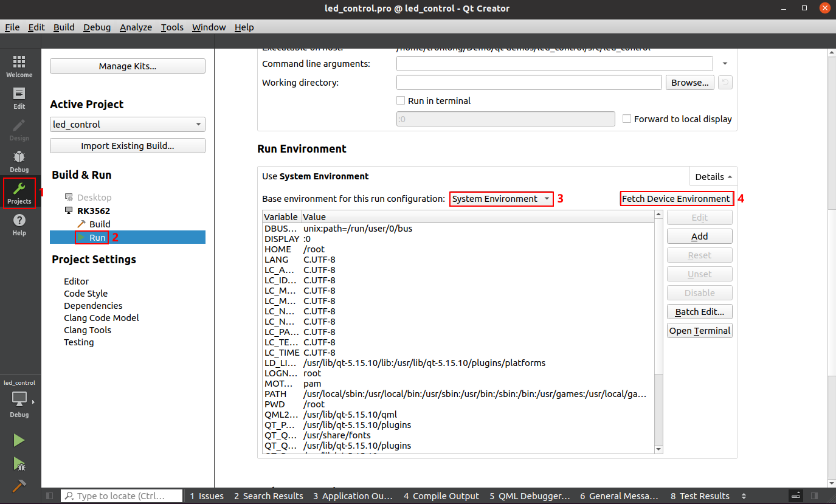This screenshot has width=836, height=504.
Task: Open the Edit menu
Action: 36,27
